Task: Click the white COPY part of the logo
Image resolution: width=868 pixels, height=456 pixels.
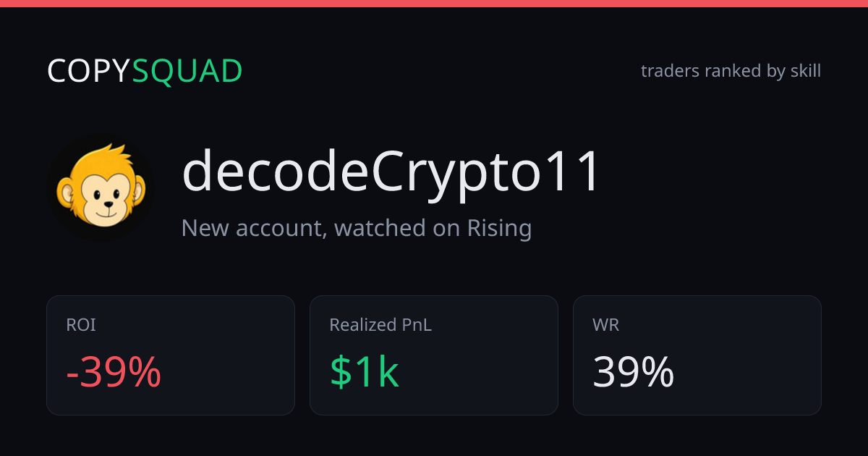Action: click(90, 72)
